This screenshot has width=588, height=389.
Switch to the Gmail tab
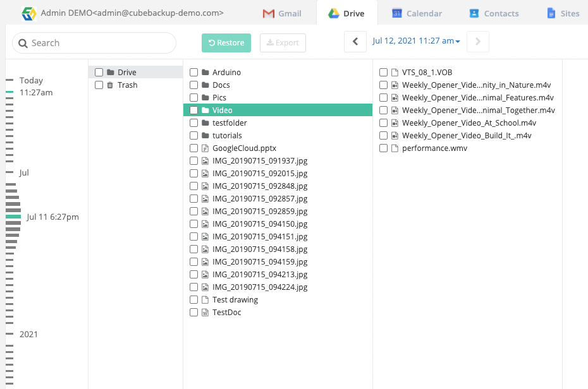(x=282, y=13)
